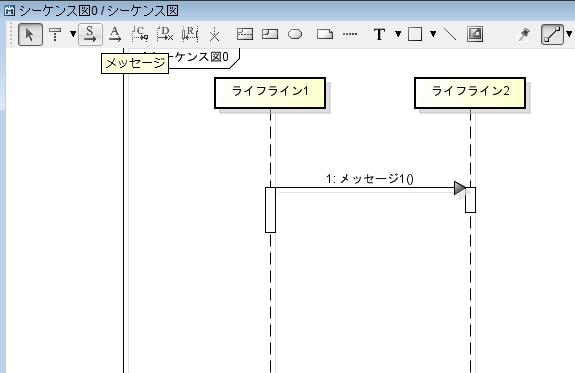Click the message arrowhead at ライフライン2
Screen dimensions: 575x373
[460, 188]
